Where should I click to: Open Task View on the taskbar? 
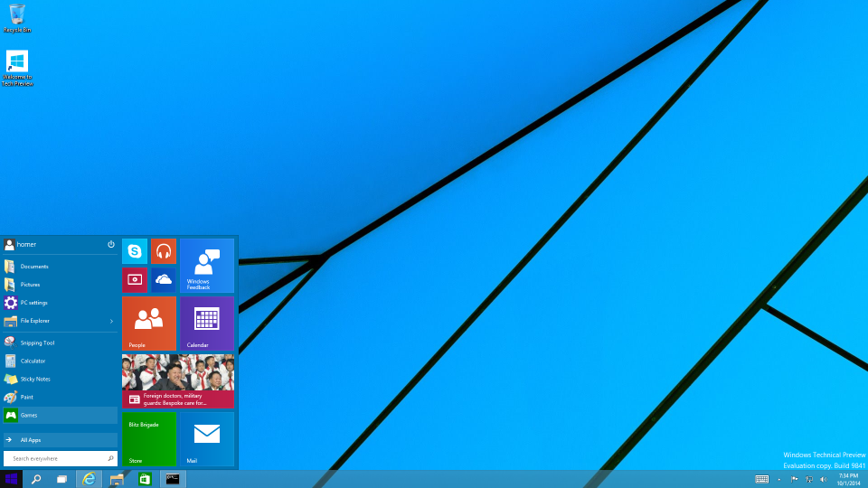[x=62, y=479]
